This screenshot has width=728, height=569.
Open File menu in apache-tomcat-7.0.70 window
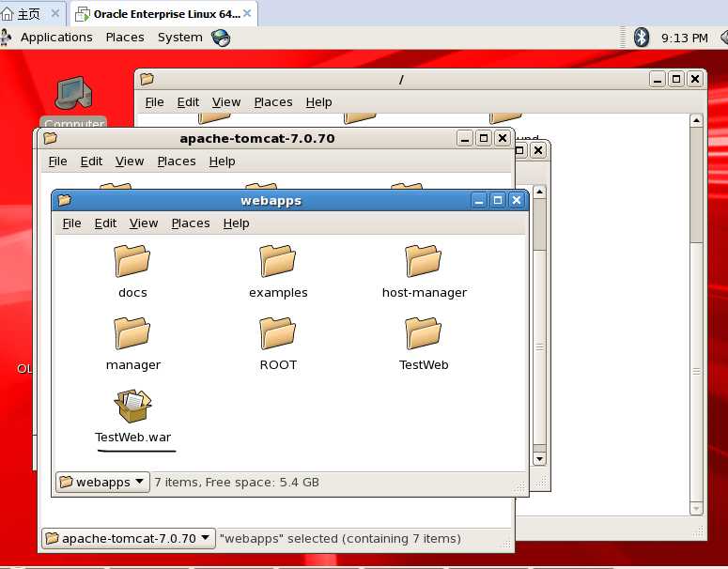pos(57,161)
